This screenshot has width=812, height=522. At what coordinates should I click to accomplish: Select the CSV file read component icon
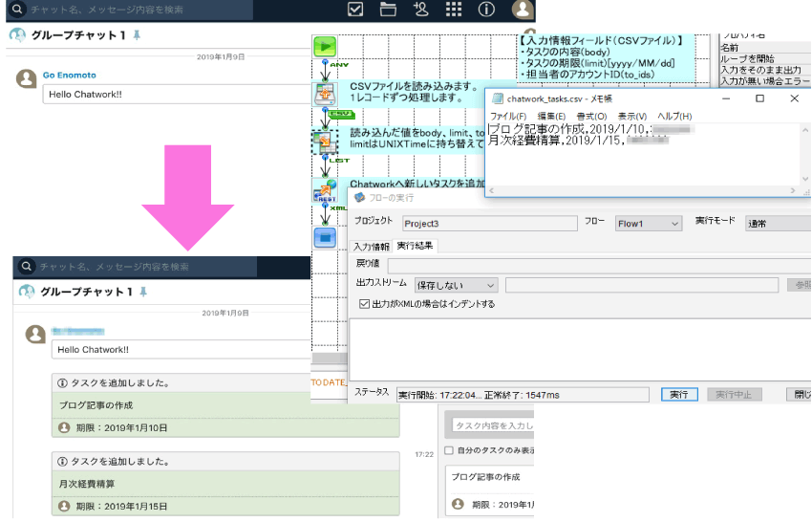(325, 94)
